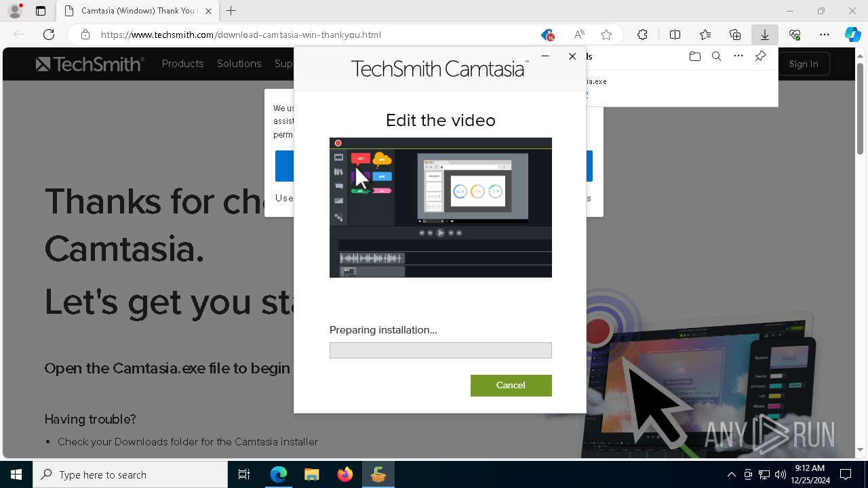
Task: Open Edge profile icon
Action: coord(15,11)
